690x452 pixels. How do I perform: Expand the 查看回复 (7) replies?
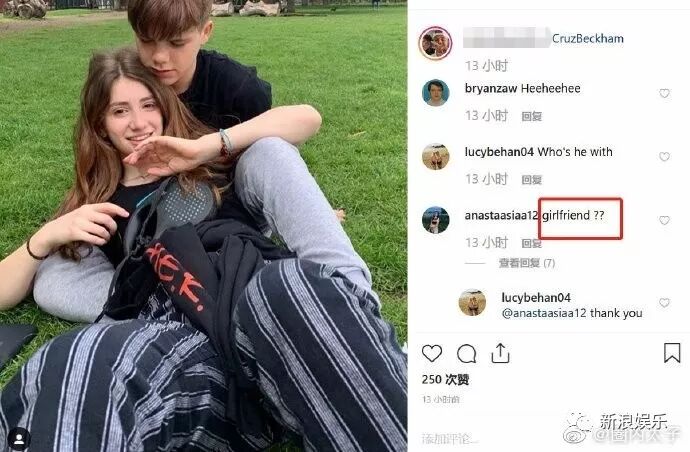527,263
